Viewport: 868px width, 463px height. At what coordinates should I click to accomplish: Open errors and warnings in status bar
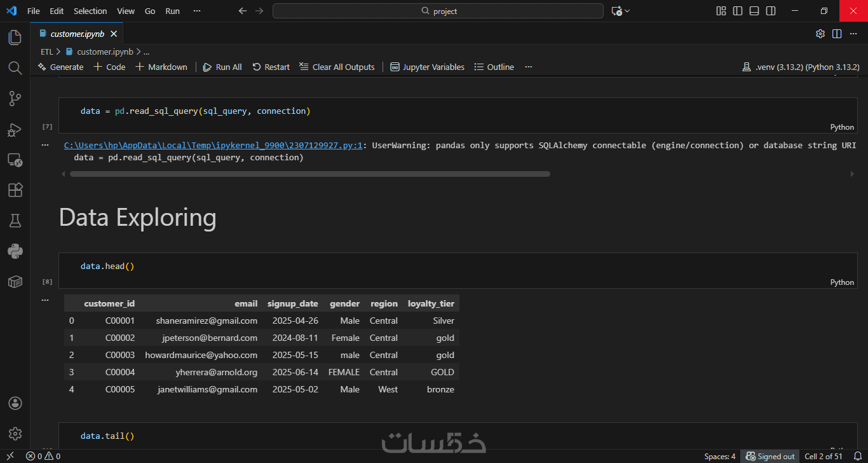43,456
